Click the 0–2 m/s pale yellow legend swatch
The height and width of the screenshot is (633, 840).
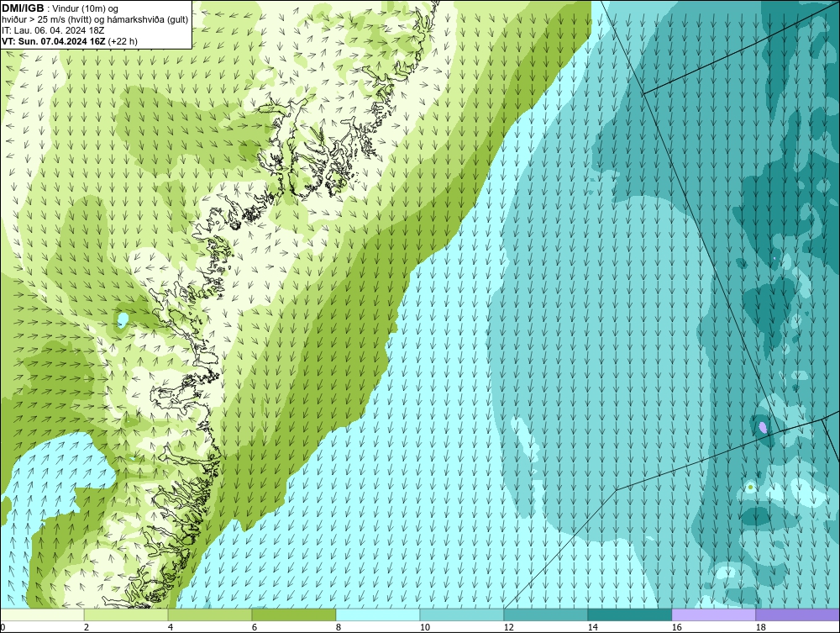click(x=42, y=615)
